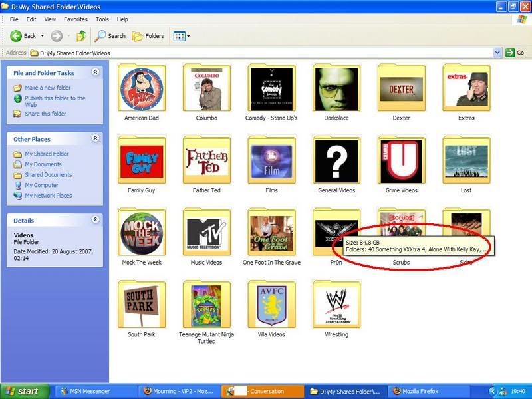532x399 pixels.
Task: Switch to Mourning - ViP2 Firefox taskbar button
Action: point(179,391)
